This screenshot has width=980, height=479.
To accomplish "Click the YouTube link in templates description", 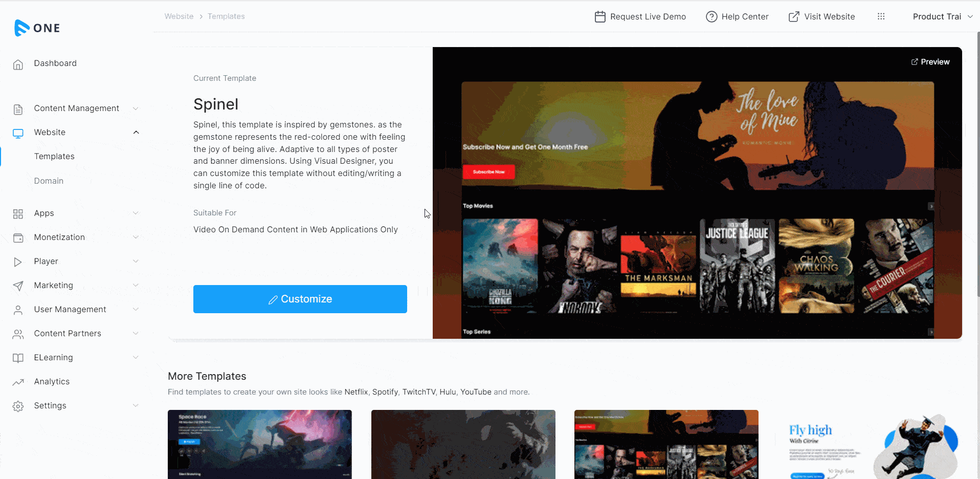I will (476, 392).
